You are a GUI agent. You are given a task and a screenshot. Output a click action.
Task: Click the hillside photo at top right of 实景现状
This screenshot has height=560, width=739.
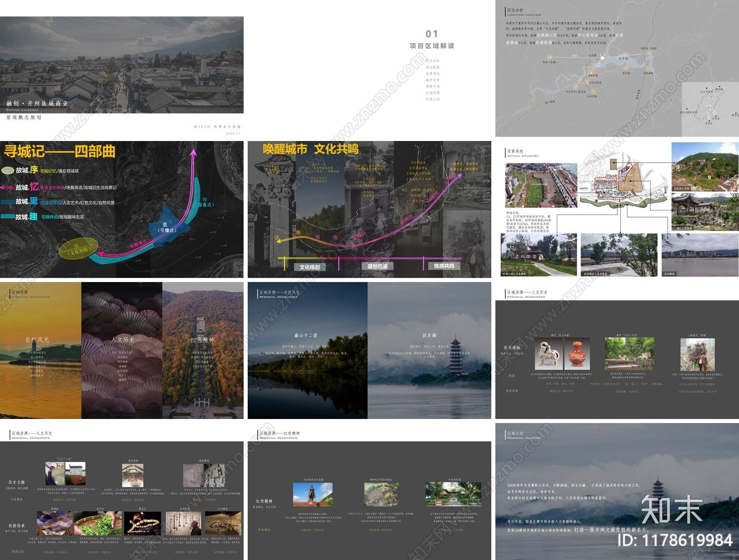click(705, 167)
